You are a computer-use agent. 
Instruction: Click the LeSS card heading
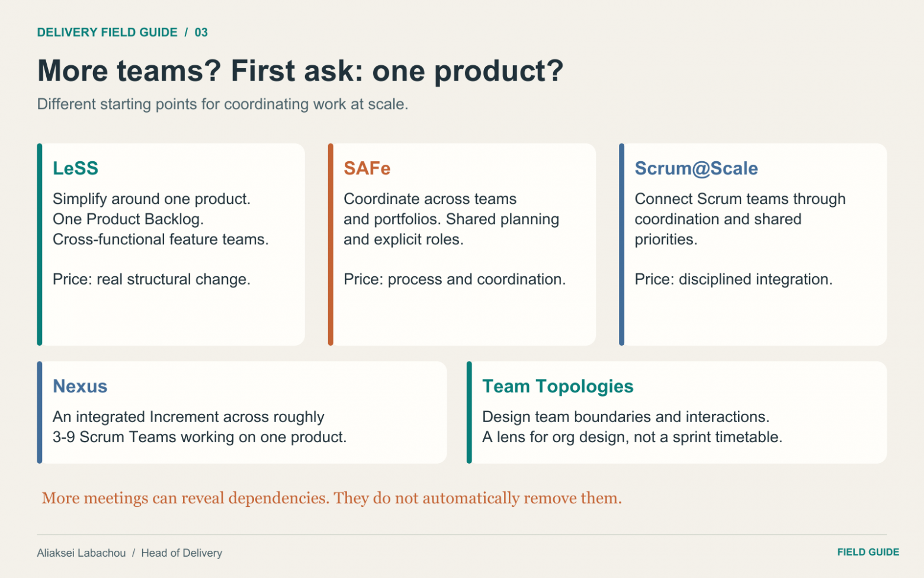tap(75, 168)
